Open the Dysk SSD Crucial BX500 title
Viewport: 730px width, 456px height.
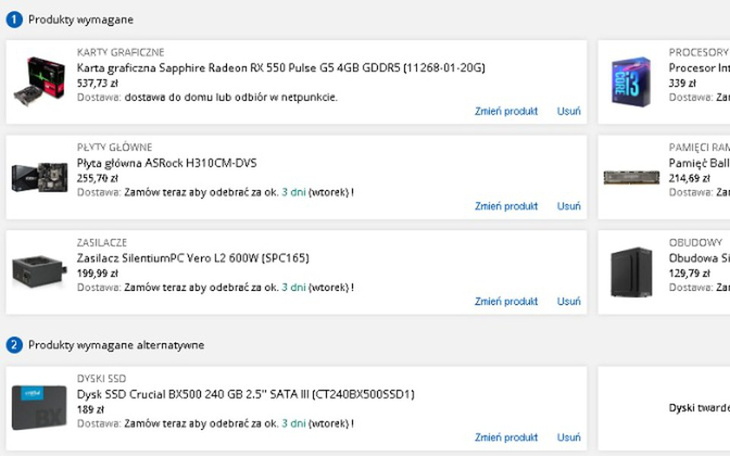tap(246, 394)
